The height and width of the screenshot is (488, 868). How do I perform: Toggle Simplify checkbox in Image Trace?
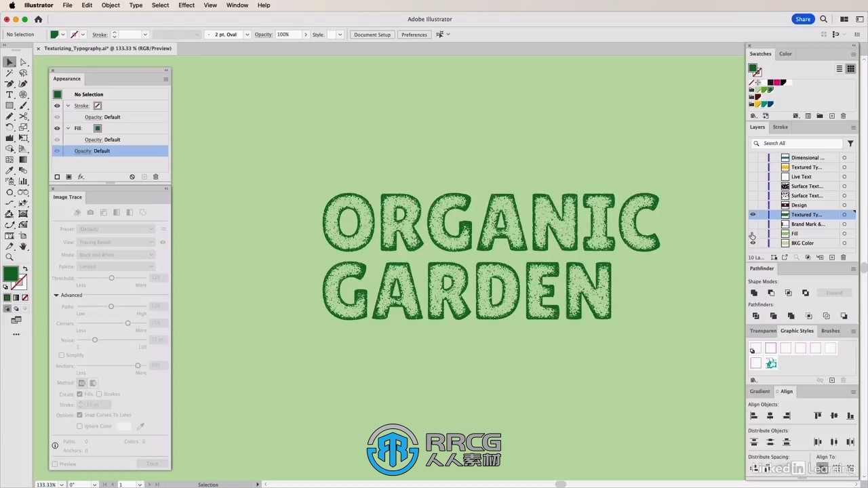pyautogui.click(x=62, y=355)
